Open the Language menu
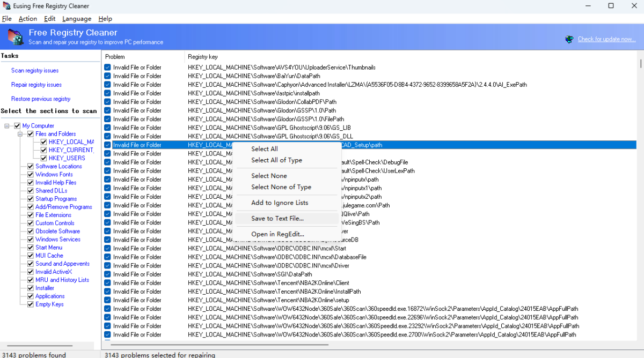Viewport: 644px width, 358px height. [76, 18]
